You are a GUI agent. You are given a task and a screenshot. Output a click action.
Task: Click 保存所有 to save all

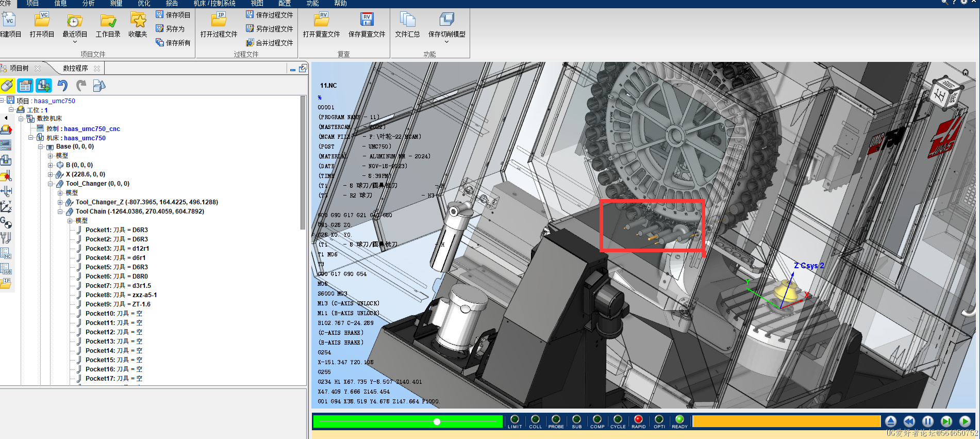(x=173, y=43)
